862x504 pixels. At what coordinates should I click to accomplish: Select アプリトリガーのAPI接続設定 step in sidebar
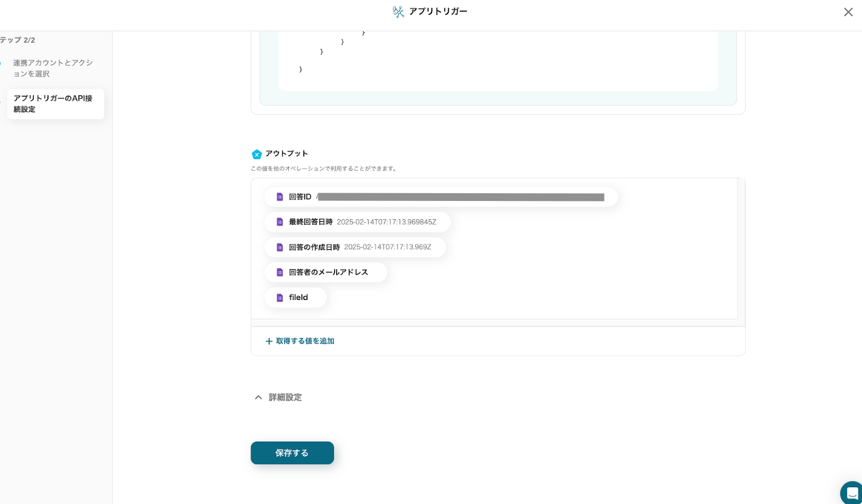tap(55, 104)
